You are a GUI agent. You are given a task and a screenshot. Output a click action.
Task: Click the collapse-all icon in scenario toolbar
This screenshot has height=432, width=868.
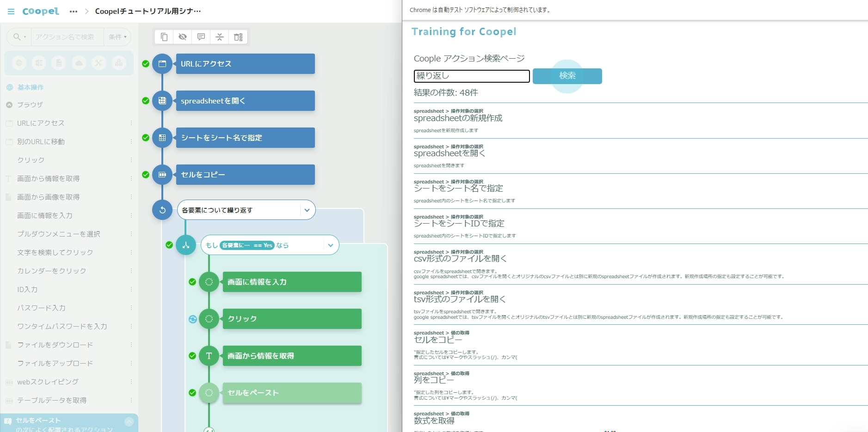click(x=220, y=37)
